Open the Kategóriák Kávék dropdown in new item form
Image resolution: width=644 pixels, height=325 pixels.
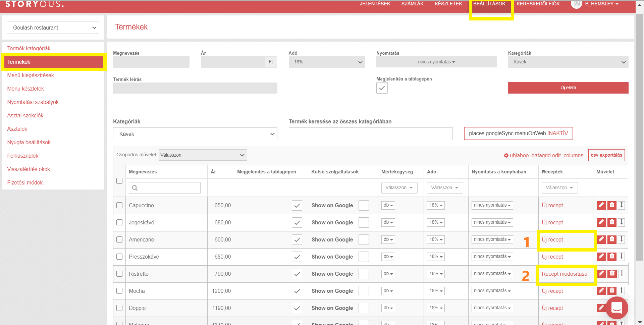[x=568, y=62]
